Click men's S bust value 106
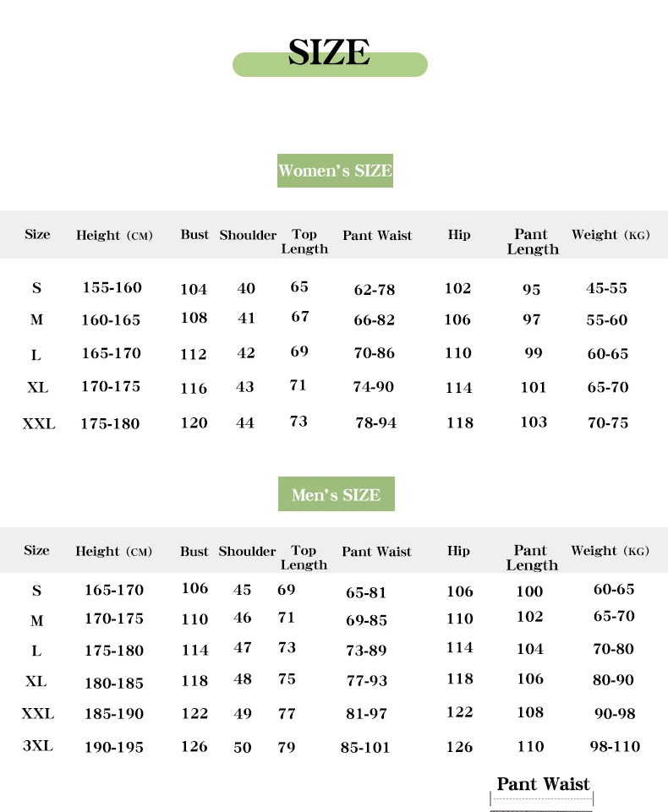This screenshot has width=668, height=812. 194,588
